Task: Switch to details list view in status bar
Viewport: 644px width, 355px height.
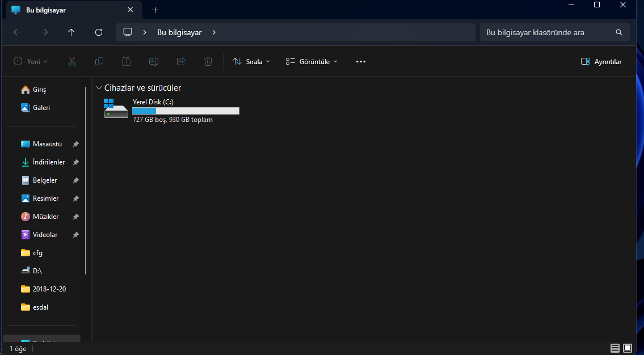Action: (615, 348)
